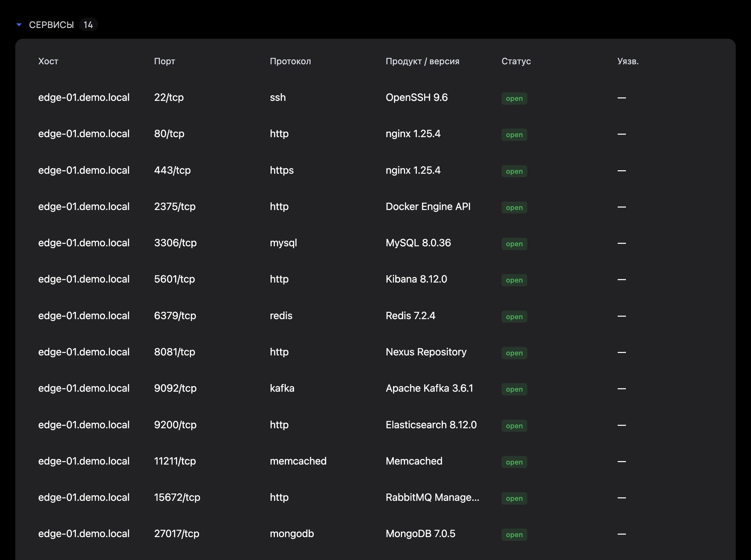This screenshot has width=751, height=560.
Task: Select the 3306/tcp port cell
Action: pyautogui.click(x=175, y=243)
